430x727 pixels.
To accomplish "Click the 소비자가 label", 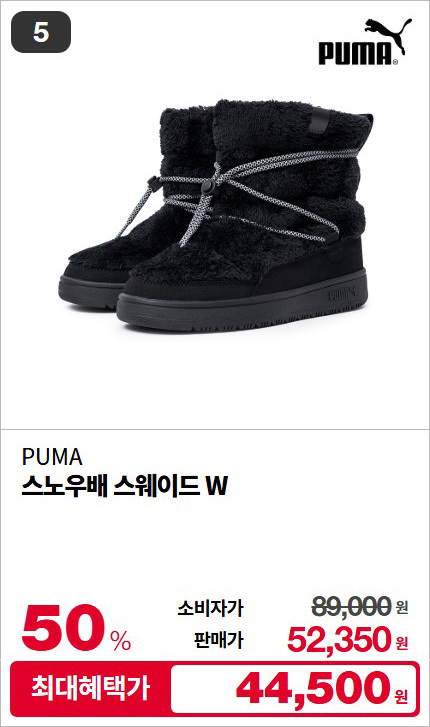I will (210, 608).
